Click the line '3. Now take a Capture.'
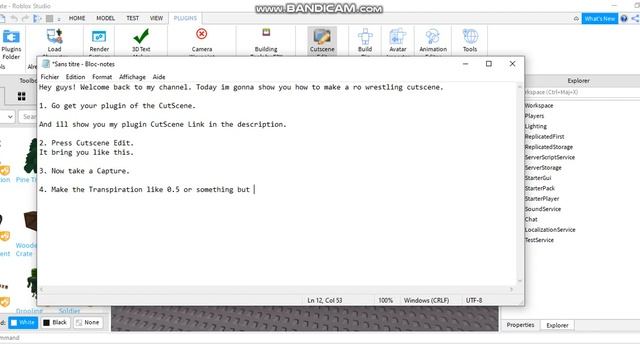This screenshot has height=360, width=640. tap(84, 171)
